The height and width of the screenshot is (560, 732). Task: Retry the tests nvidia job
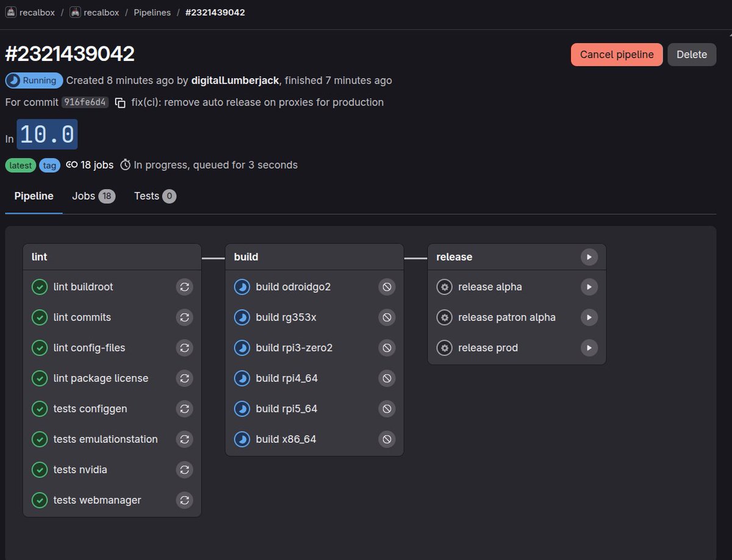pos(184,470)
